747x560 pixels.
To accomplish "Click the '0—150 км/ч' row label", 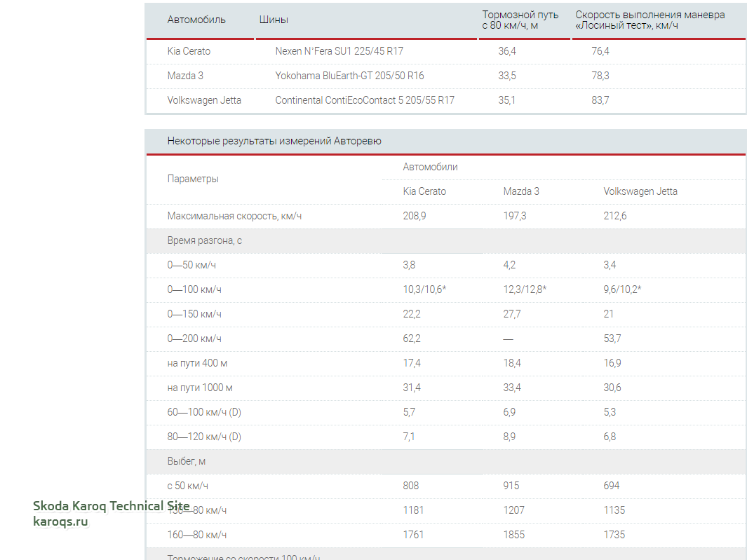I will point(194,314).
